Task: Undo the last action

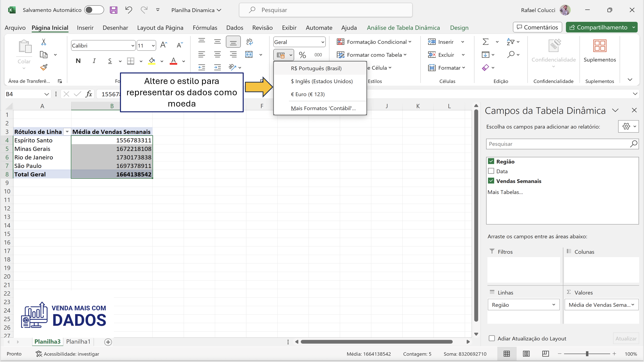Action: tap(128, 10)
